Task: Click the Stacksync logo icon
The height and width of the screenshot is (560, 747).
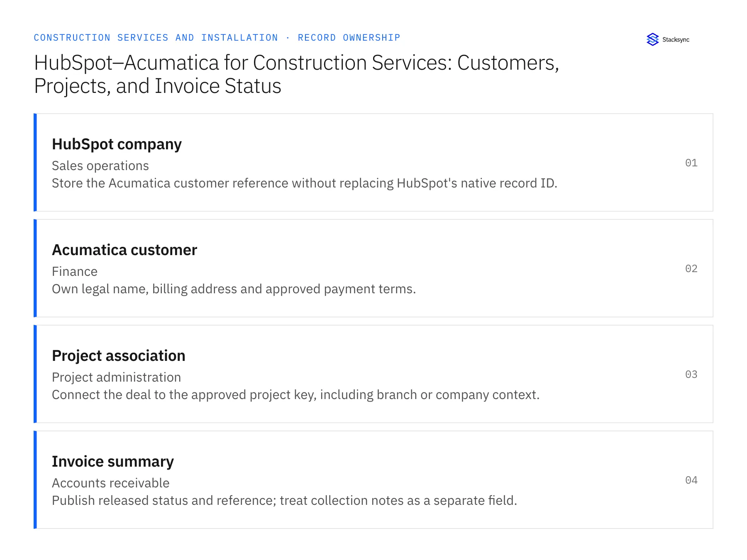Action: coord(652,39)
